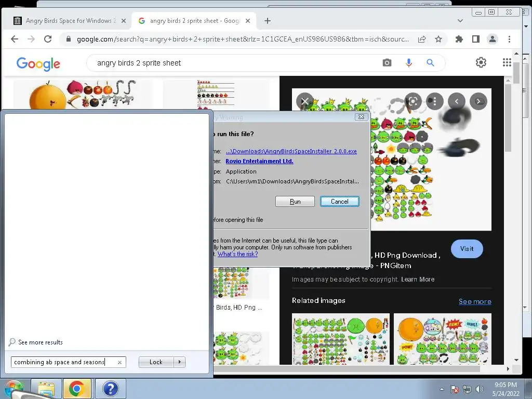Search inside image with Lens icon
The height and width of the screenshot is (399, 532).
pos(413,101)
